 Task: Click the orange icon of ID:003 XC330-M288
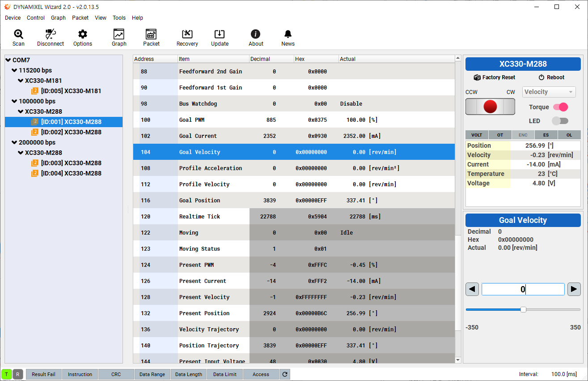click(35, 163)
